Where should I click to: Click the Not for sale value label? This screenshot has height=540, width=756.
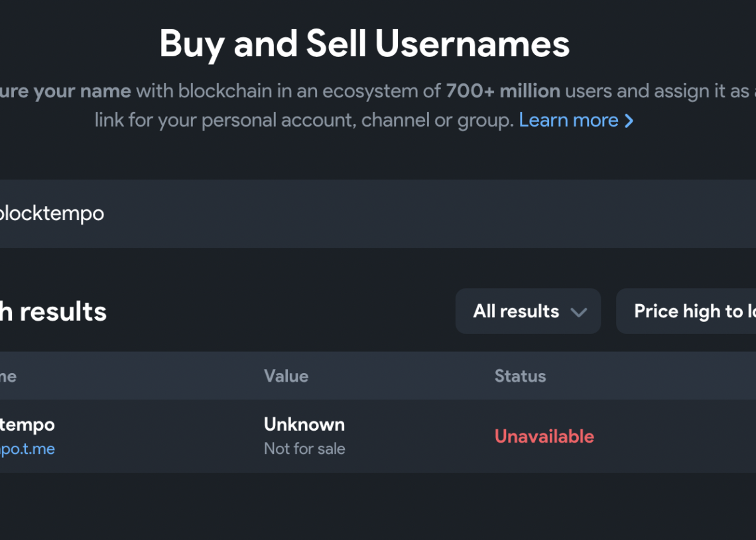tap(304, 449)
